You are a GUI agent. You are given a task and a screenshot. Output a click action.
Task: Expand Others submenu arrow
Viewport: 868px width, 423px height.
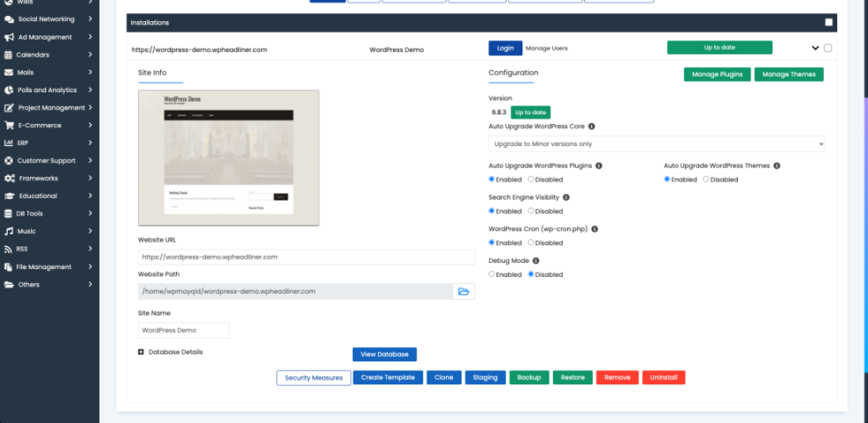(x=90, y=285)
